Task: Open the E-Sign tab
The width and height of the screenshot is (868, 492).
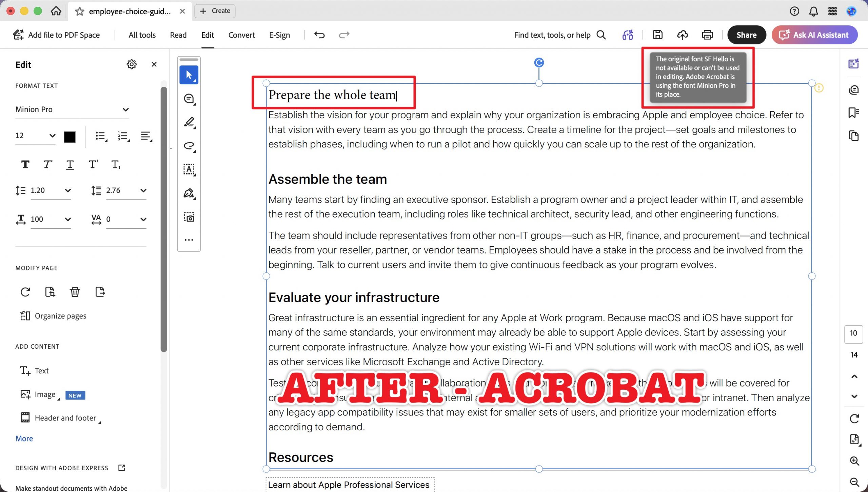Action: (x=279, y=35)
